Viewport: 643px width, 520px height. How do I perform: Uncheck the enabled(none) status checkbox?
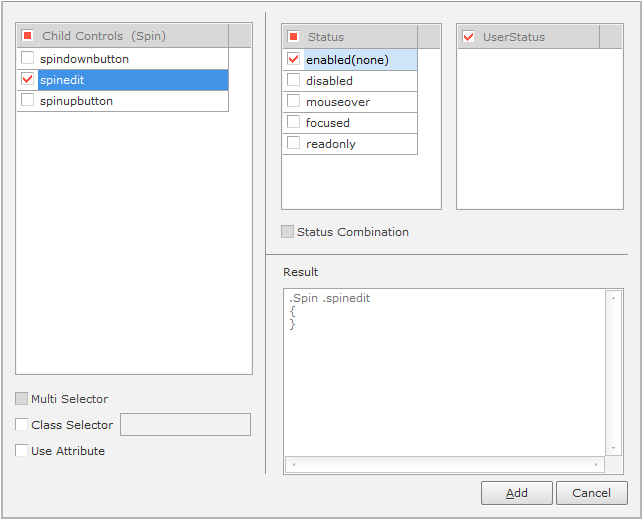pyautogui.click(x=294, y=59)
